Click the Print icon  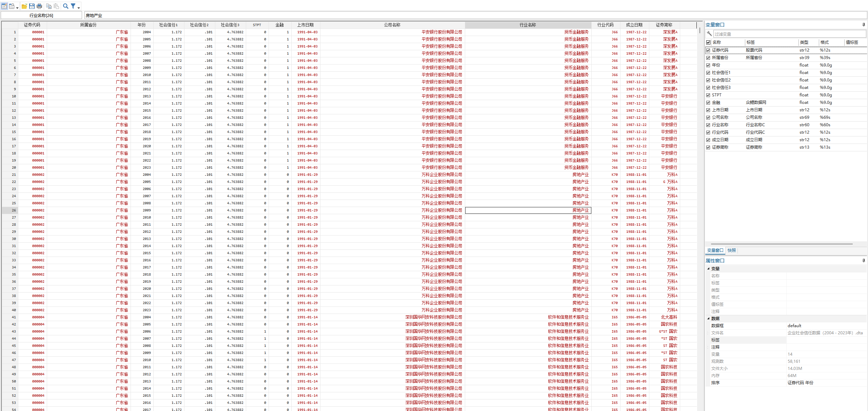[39, 6]
